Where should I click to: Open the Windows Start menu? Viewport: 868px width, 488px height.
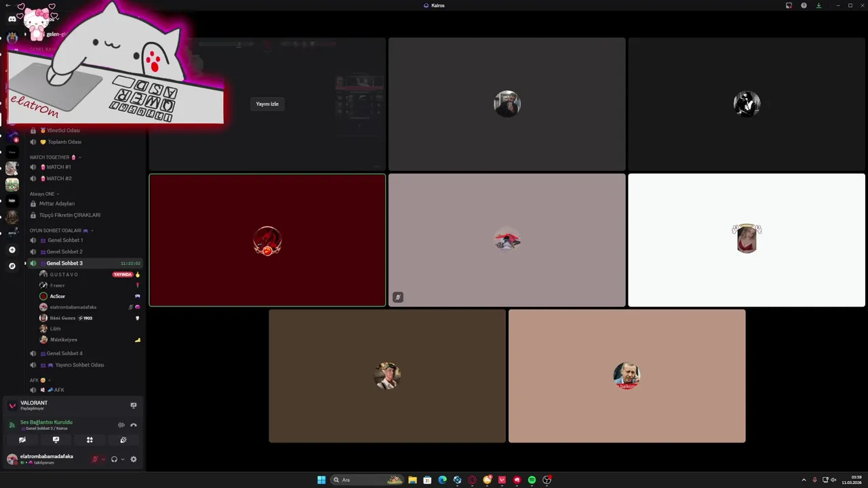pos(321,480)
